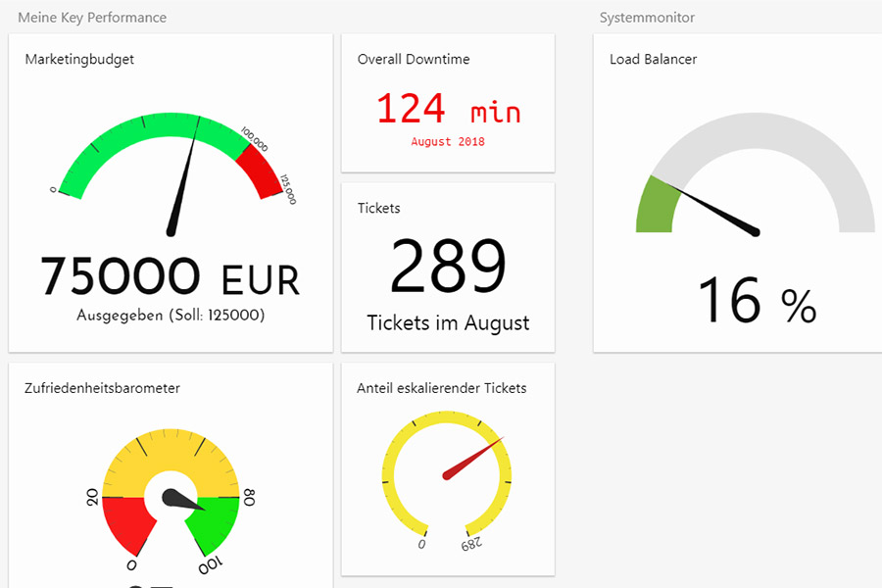Select the 'Tickets im August' label
882x588 pixels.
(x=448, y=322)
